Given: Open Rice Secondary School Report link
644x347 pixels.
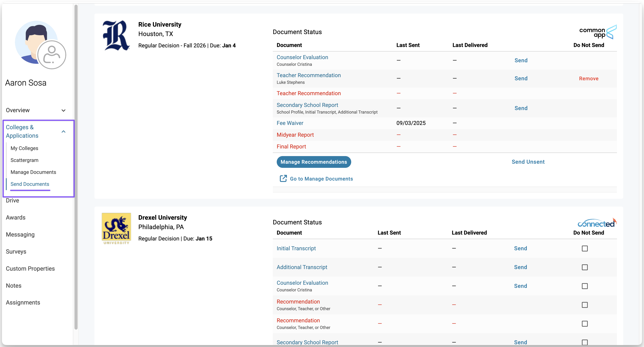Looking at the screenshot, I should [307, 105].
